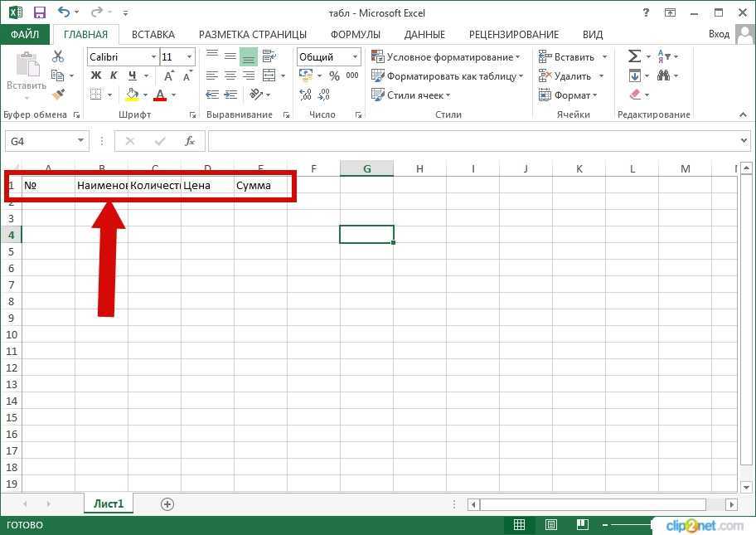Screen dimensions: 756x535
Task: Switch to the ФОРМУЛЫ tab
Action: 356,34
